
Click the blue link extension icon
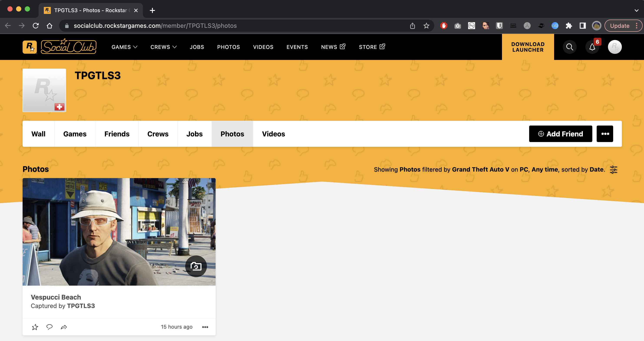tap(555, 25)
